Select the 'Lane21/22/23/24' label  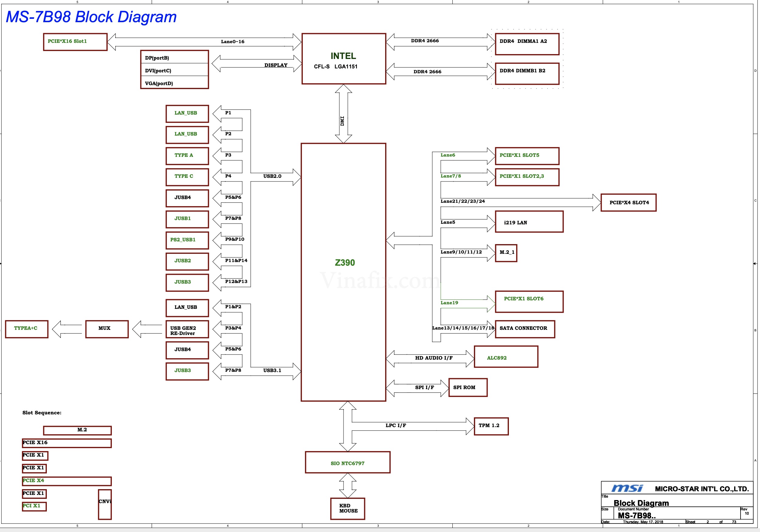pyautogui.click(x=462, y=201)
